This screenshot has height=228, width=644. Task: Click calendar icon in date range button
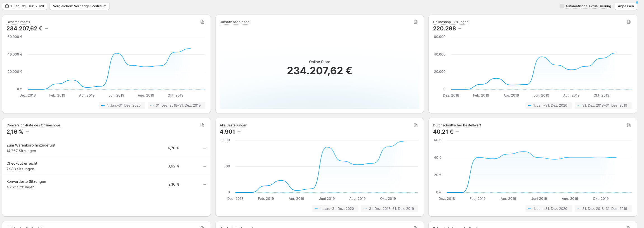pyautogui.click(x=7, y=6)
